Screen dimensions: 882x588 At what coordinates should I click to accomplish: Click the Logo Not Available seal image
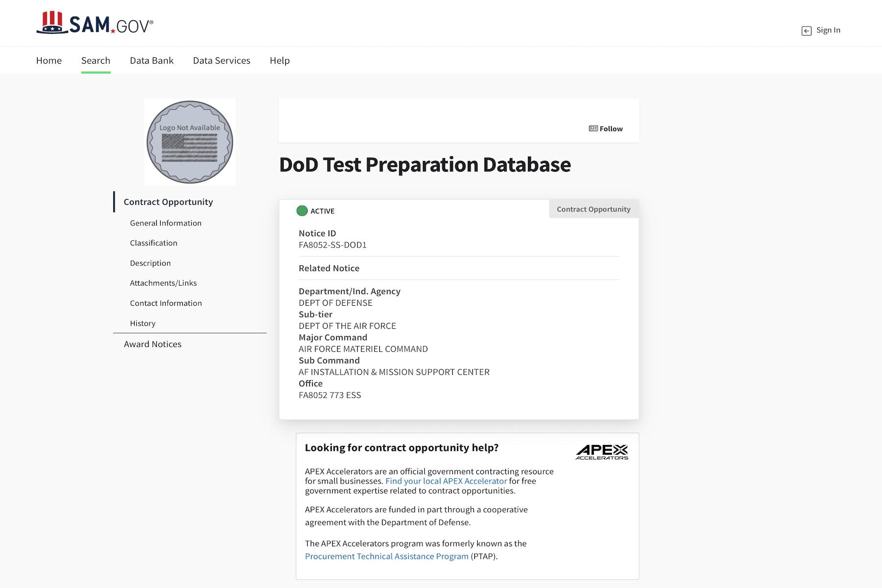click(x=190, y=142)
